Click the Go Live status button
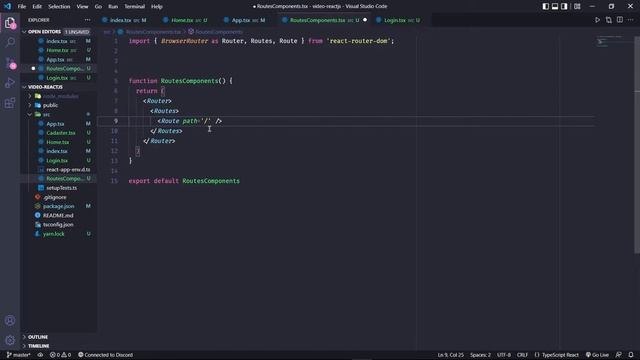The image size is (640, 360). (597, 355)
